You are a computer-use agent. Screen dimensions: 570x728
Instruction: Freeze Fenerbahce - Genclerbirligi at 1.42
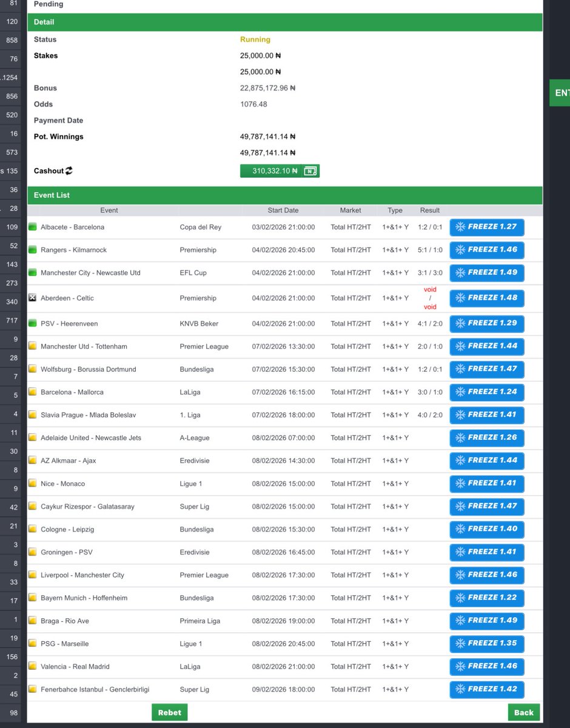[487, 689]
